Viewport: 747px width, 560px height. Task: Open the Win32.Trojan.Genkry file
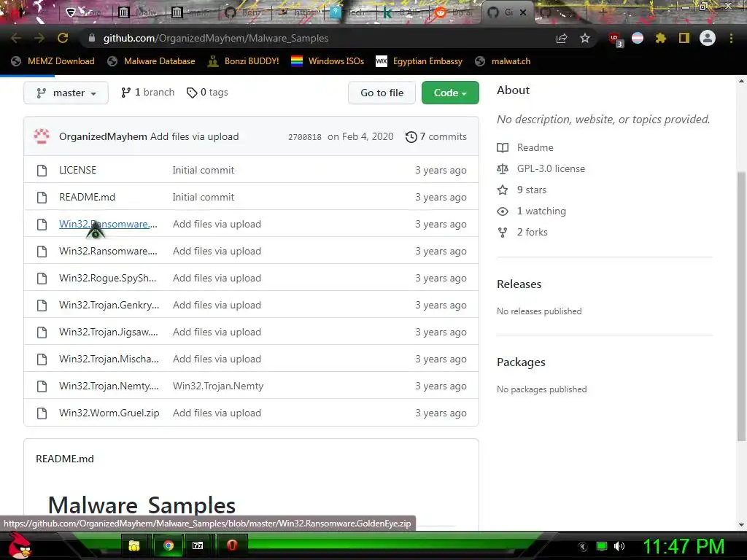(x=109, y=306)
